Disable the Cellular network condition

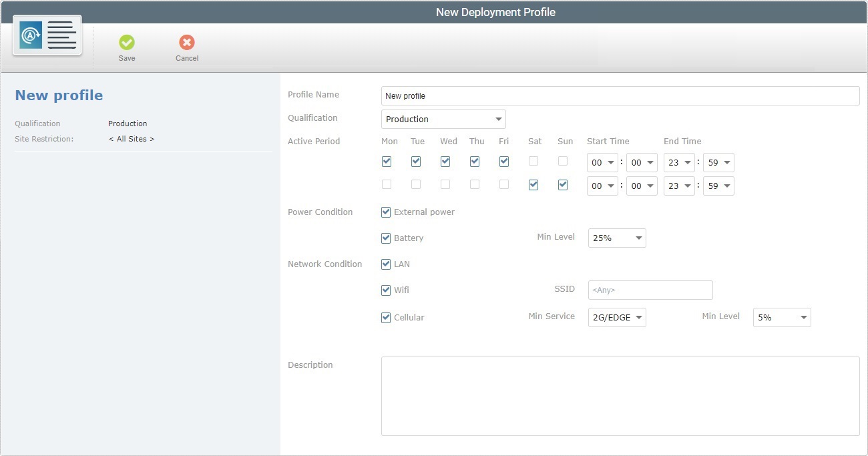(x=386, y=317)
